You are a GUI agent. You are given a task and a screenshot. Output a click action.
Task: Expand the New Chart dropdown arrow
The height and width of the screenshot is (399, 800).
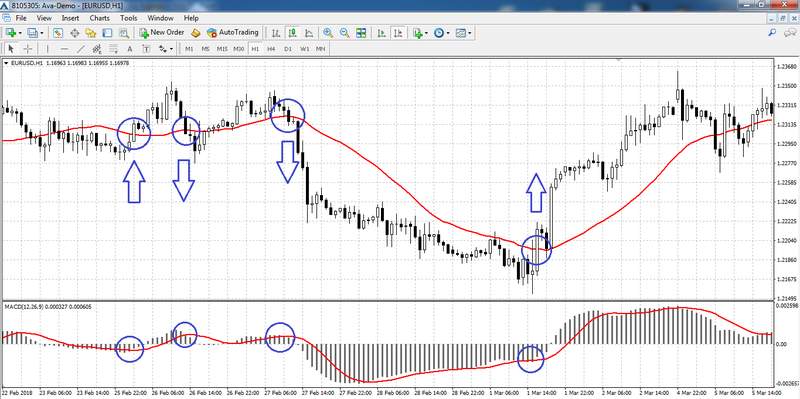coord(20,33)
